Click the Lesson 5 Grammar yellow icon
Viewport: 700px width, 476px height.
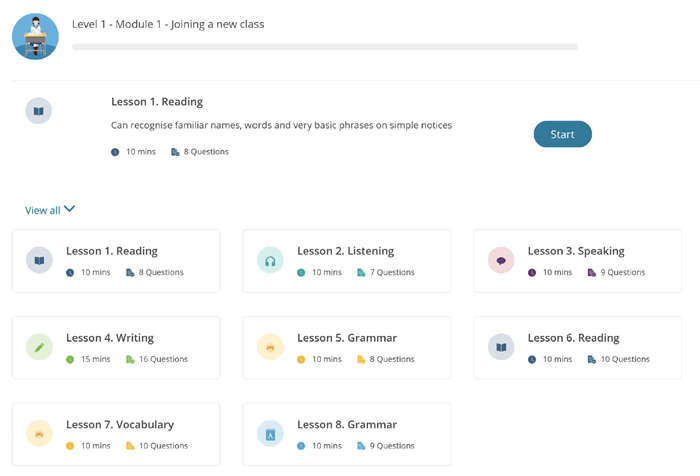click(x=270, y=347)
